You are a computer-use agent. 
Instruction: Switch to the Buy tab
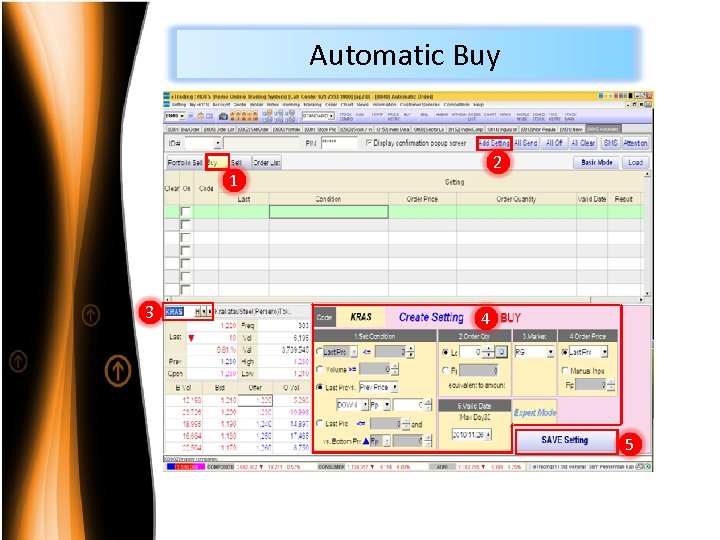tap(217, 163)
